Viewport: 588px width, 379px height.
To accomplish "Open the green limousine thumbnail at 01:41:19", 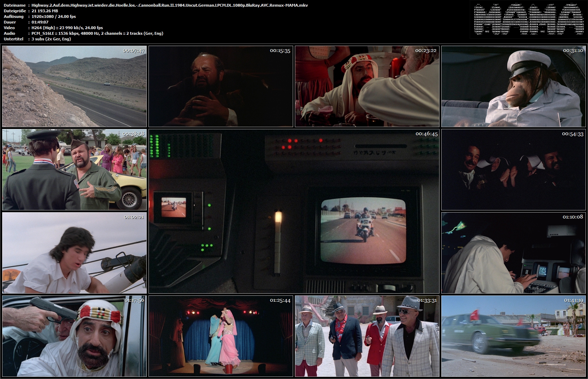I will point(514,336).
